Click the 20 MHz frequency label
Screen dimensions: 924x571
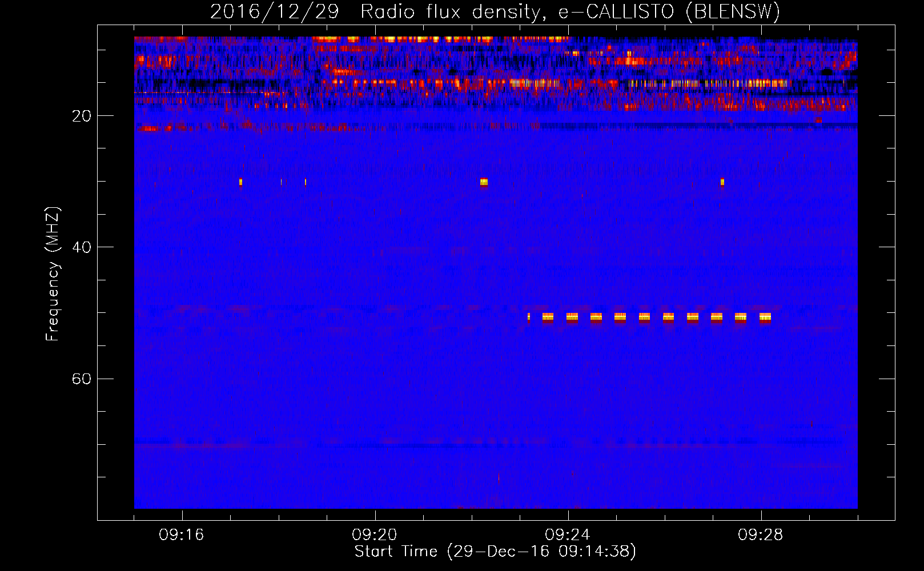tap(82, 116)
